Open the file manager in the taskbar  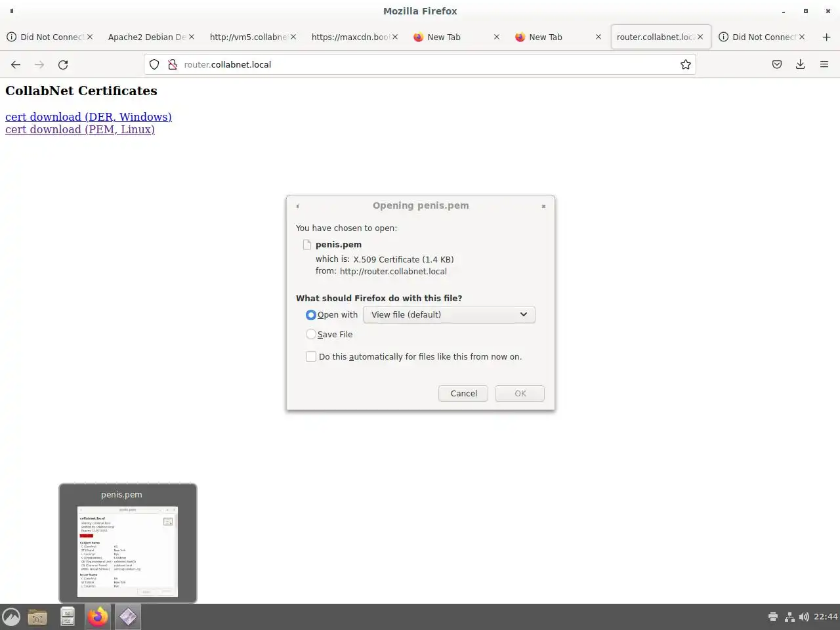(x=37, y=617)
